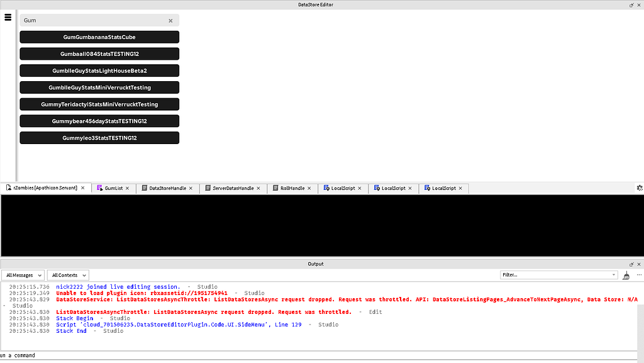
Task: Clear the output using the broom icon
Action: (626, 276)
